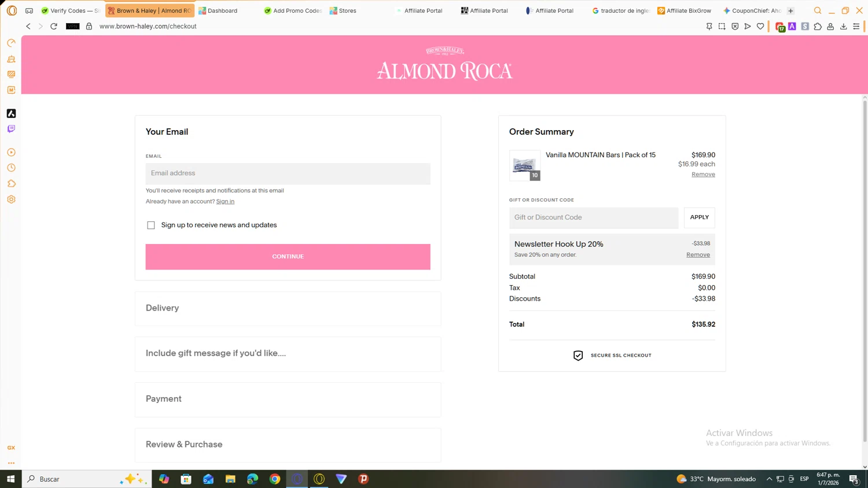Switch to the Affiliate BixGrow tab
Viewport: 868px width, 488px height.
click(x=686, y=10)
